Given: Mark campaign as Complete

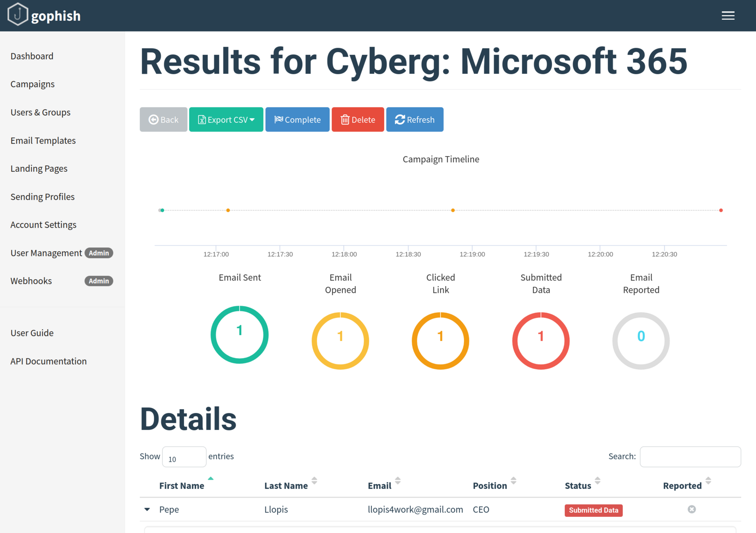Looking at the screenshot, I should (x=297, y=120).
